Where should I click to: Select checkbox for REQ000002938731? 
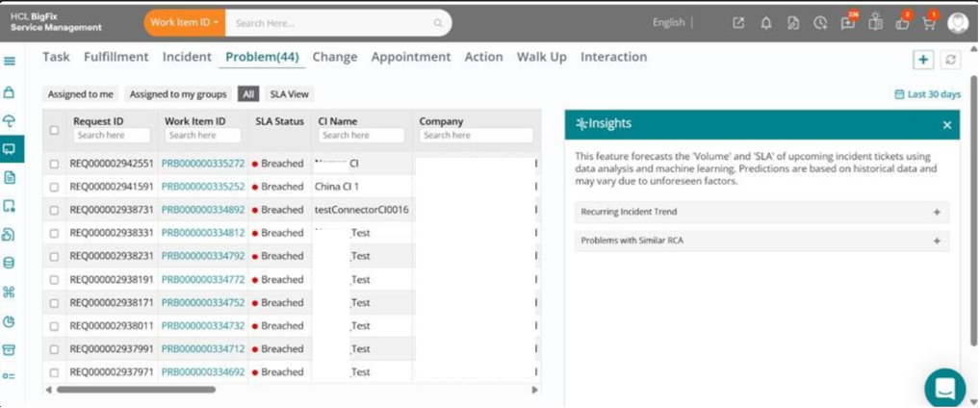tap(54, 210)
